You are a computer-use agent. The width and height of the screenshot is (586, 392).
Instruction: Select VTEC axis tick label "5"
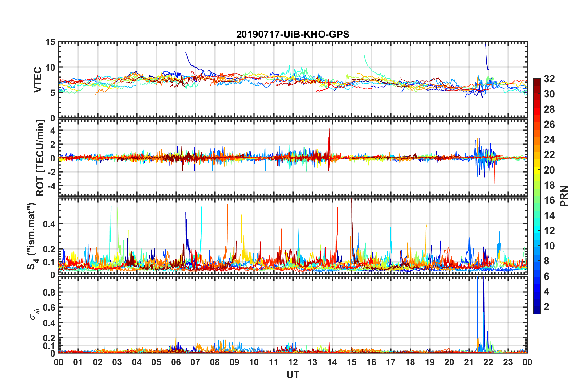[52, 93]
